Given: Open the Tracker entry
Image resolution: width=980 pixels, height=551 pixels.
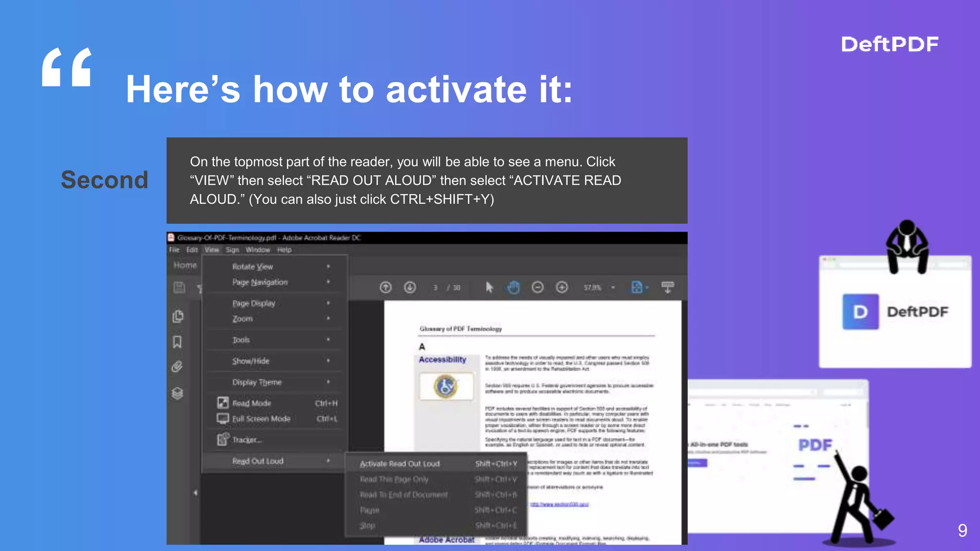Looking at the screenshot, I should pos(274,440).
